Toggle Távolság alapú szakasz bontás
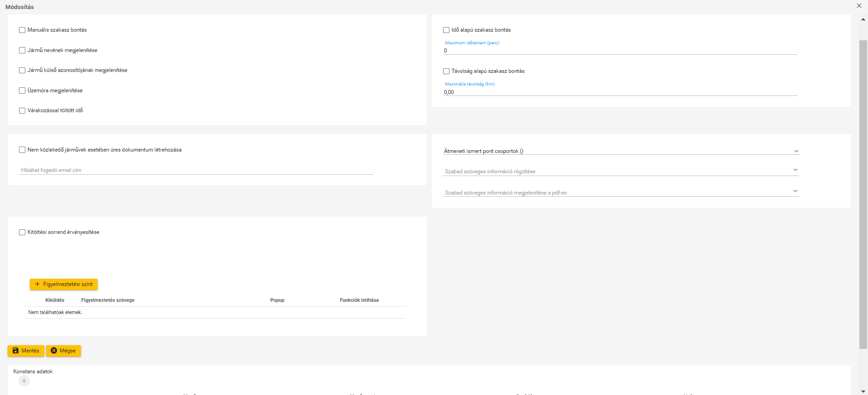 446,71
